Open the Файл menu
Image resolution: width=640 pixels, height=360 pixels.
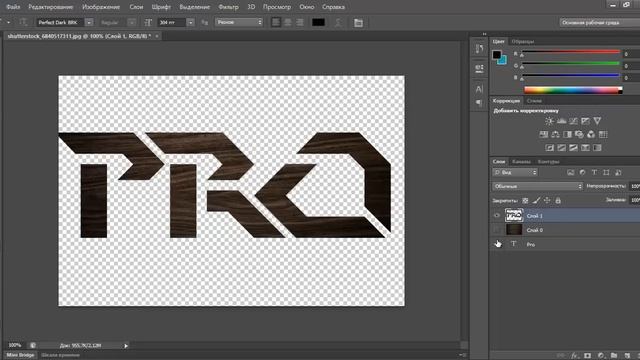point(13,7)
